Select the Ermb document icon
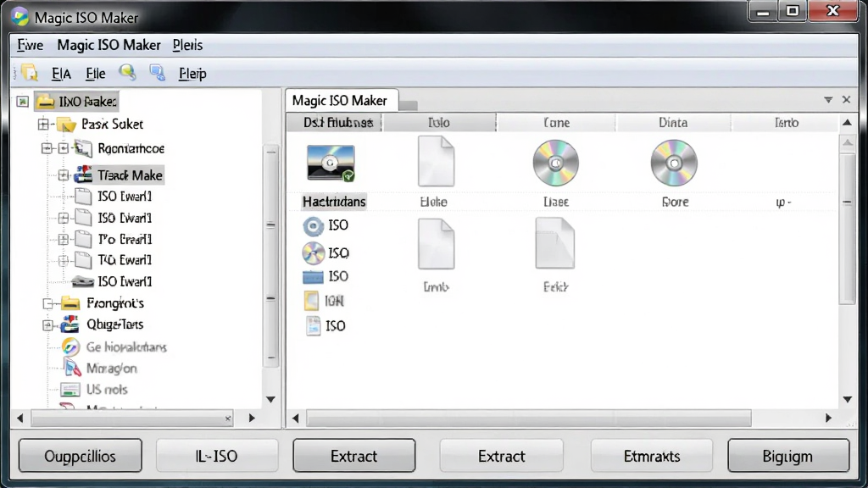The height and width of the screenshot is (488, 868). tap(437, 244)
